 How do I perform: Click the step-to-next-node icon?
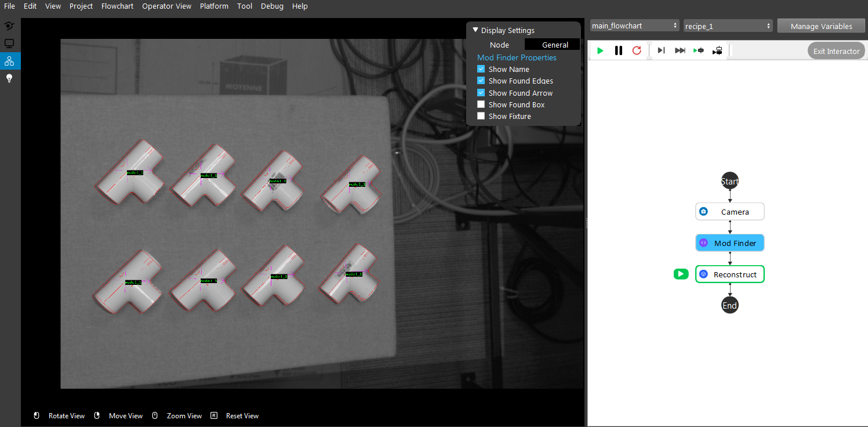[x=661, y=51]
